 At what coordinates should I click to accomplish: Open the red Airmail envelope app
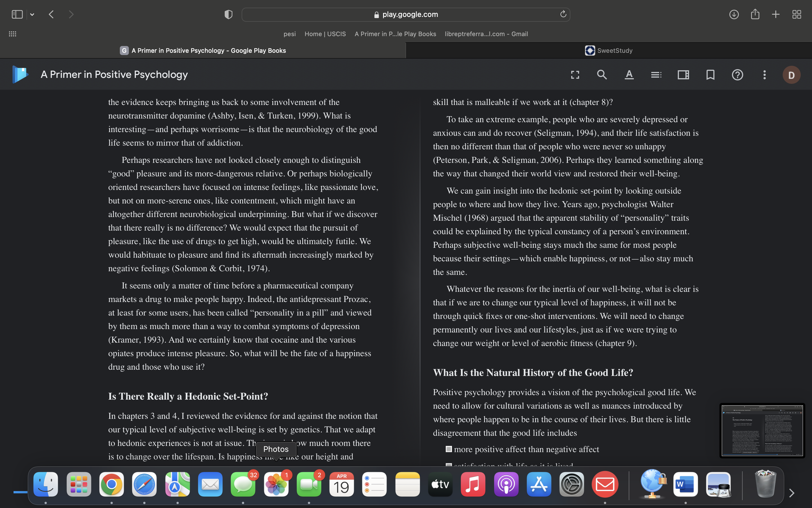(x=605, y=485)
